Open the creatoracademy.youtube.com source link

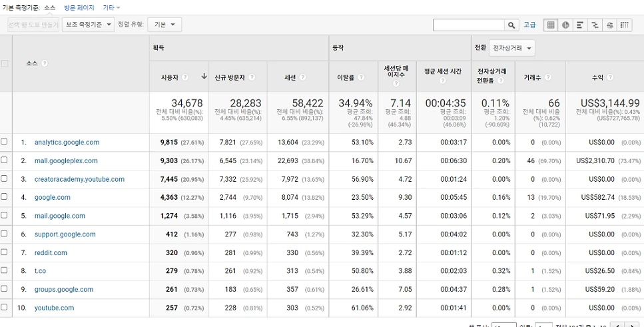[79, 179]
